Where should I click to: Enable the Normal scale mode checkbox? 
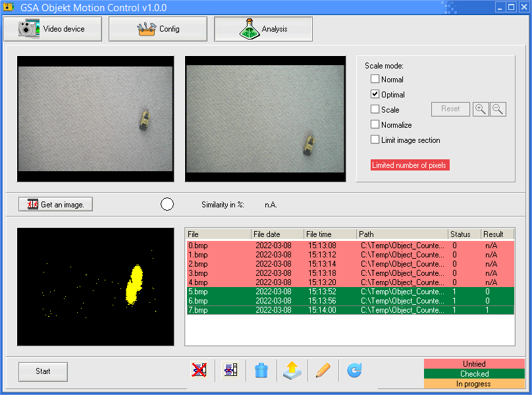coord(375,79)
